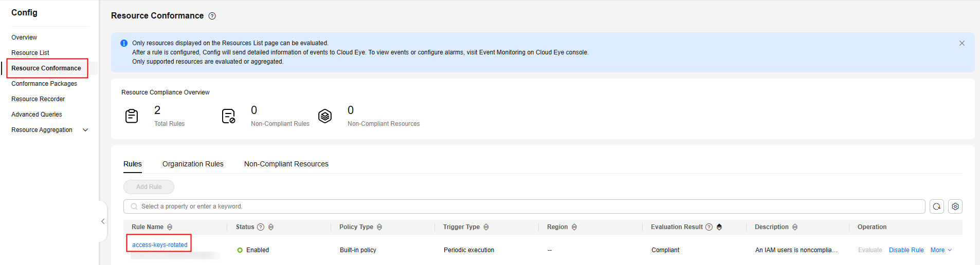Screen dimensions: 980x265
Task: Open the access-keys-rotated rule
Action: 160,245
